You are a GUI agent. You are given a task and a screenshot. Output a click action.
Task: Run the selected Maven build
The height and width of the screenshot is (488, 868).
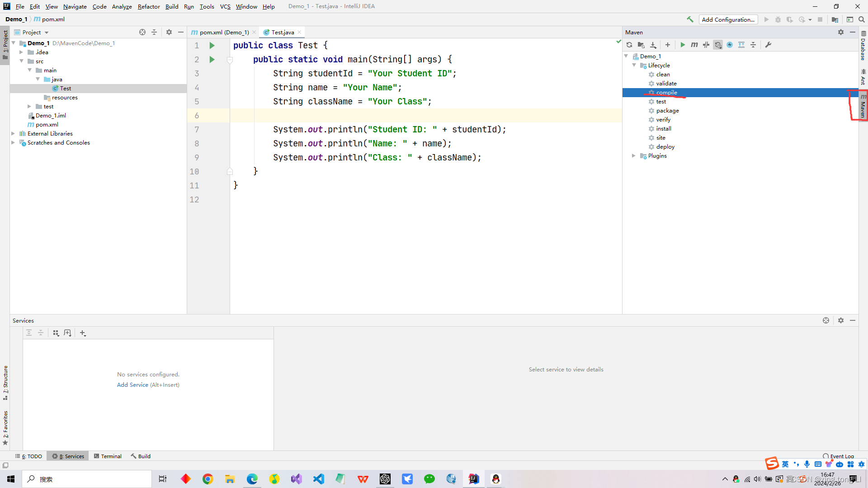[683, 45]
